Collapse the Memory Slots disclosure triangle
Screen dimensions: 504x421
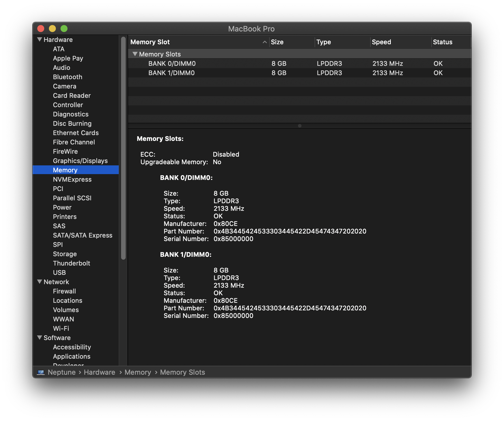135,54
